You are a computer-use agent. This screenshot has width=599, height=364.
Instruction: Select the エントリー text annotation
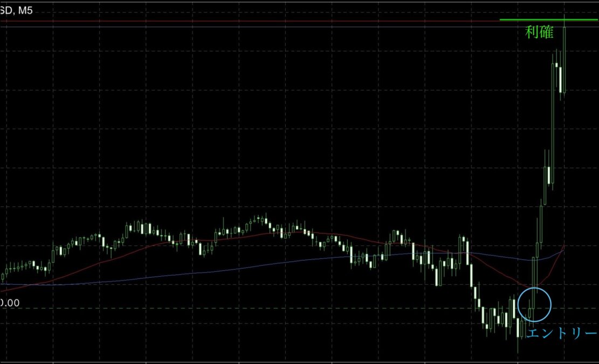pyautogui.click(x=561, y=333)
